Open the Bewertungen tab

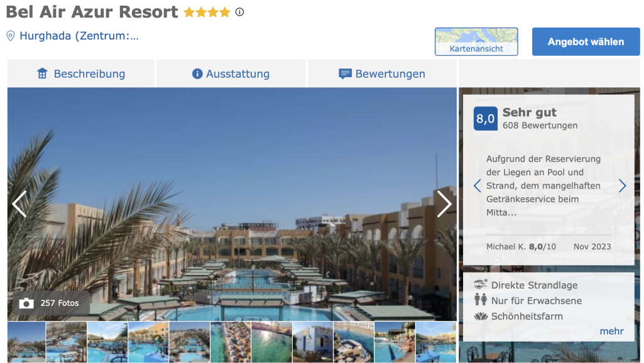point(382,73)
